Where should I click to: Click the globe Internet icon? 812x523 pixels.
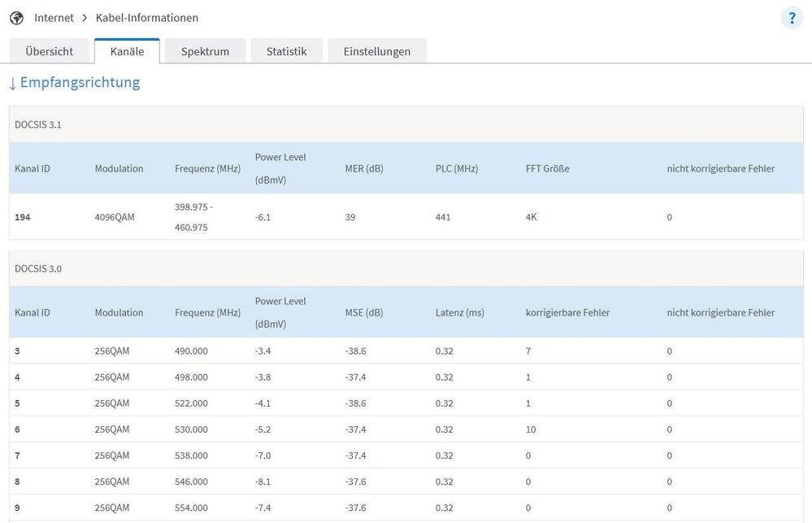[x=16, y=18]
